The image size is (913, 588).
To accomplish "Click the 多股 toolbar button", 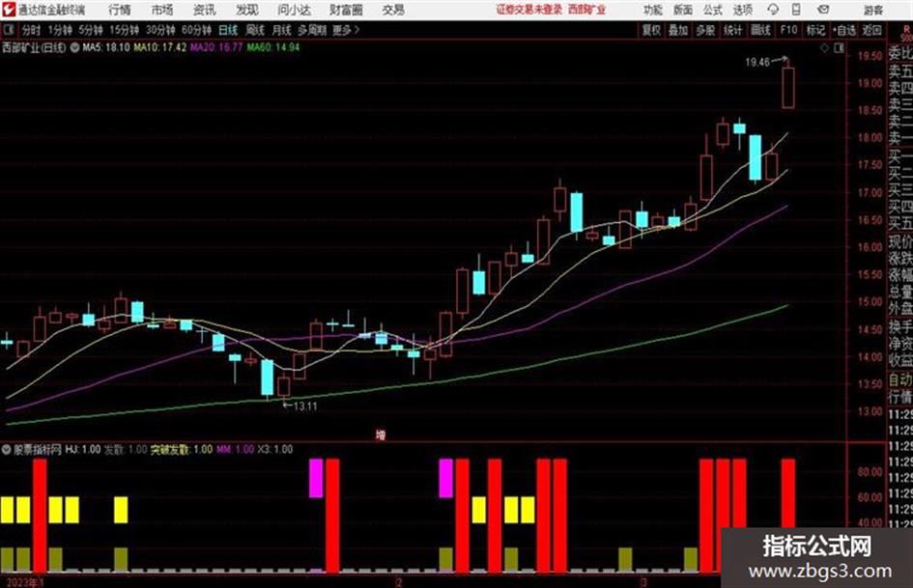I will [x=705, y=30].
